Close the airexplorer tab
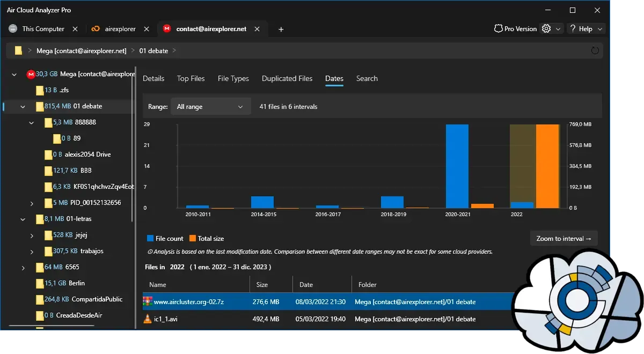 [x=147, y=29]
